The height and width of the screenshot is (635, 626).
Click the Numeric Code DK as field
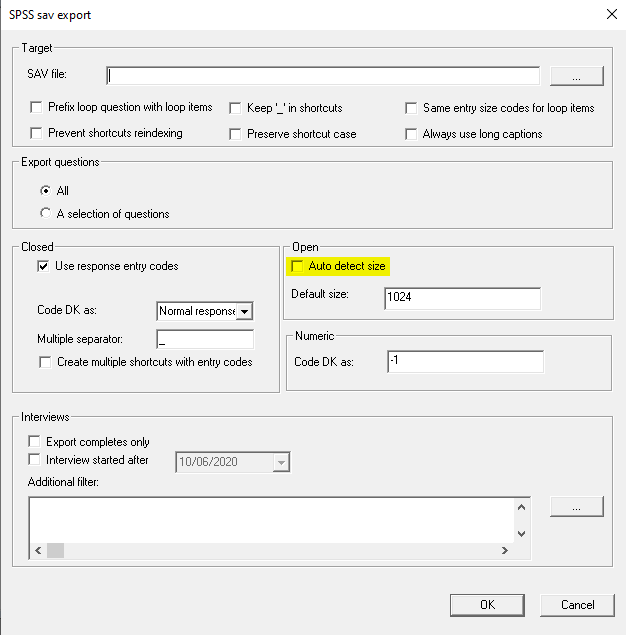(x=465, y=362)
